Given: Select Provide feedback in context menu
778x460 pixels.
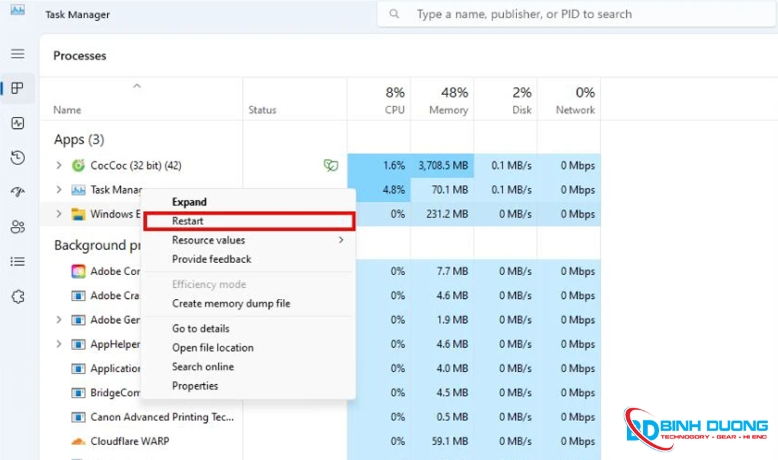Looking at the screenshot, I should pyautogui.click(x=249, y=259).
